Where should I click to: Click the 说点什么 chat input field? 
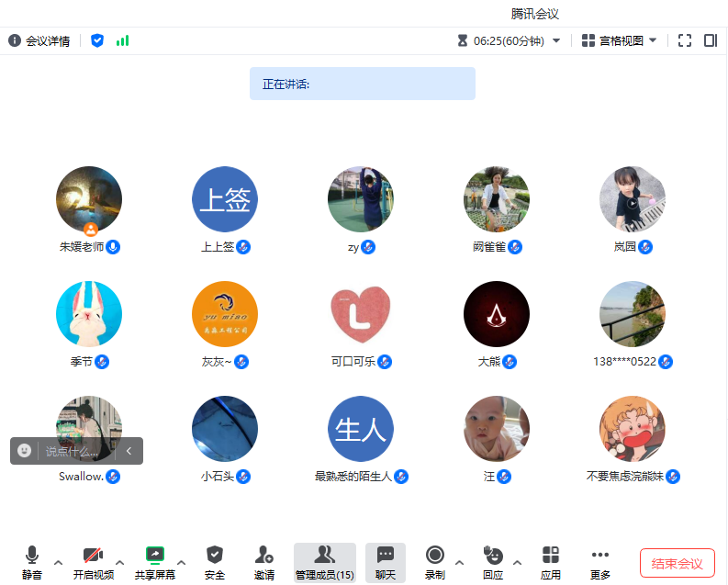78,451
